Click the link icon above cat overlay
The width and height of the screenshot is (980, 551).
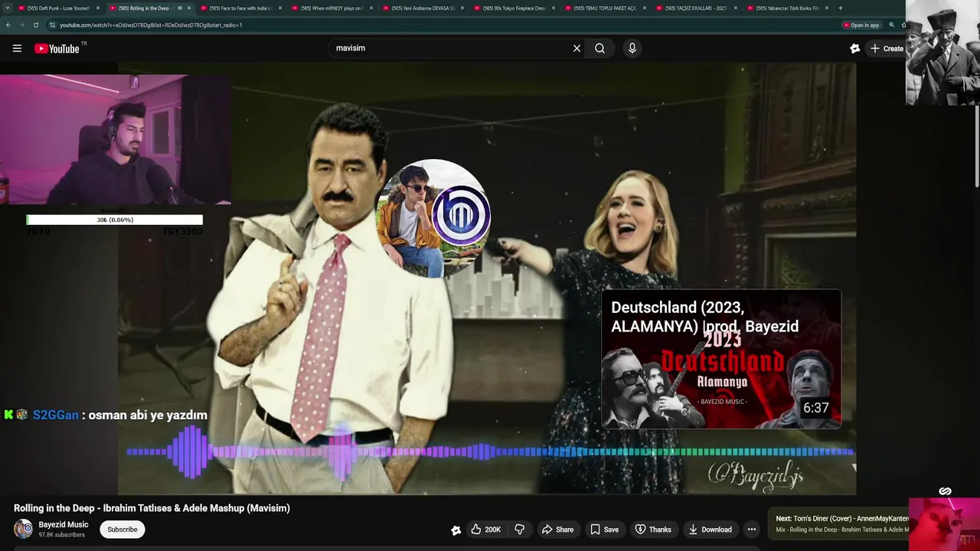tap(945, 491)
